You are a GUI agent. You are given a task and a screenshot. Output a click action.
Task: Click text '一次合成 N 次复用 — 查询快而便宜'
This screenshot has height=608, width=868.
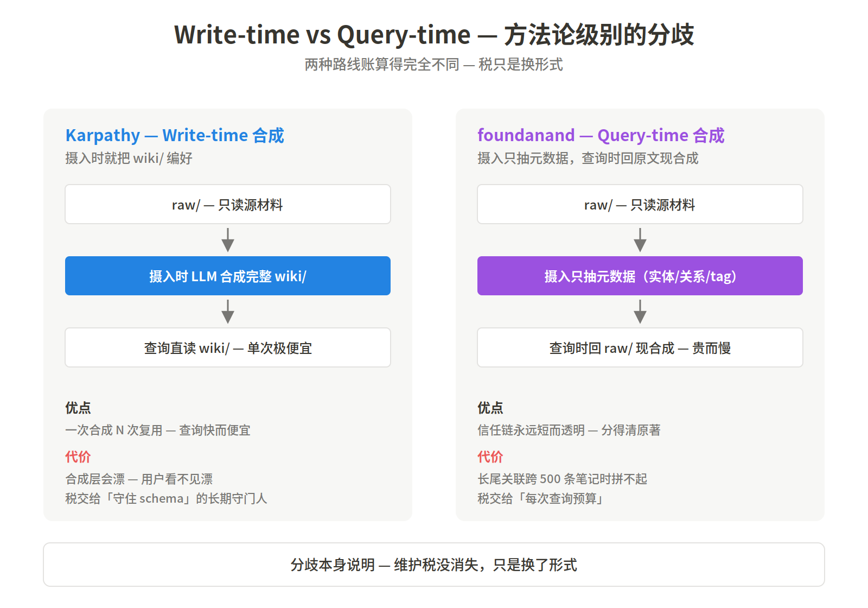coord(158,430)
